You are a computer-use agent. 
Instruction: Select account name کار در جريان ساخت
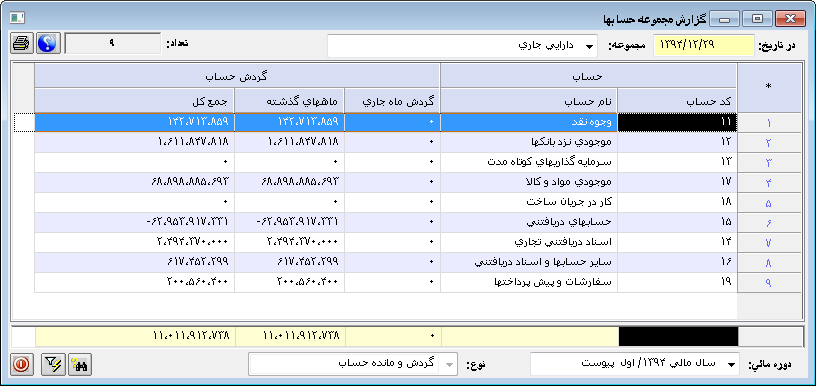pos(529,202)
